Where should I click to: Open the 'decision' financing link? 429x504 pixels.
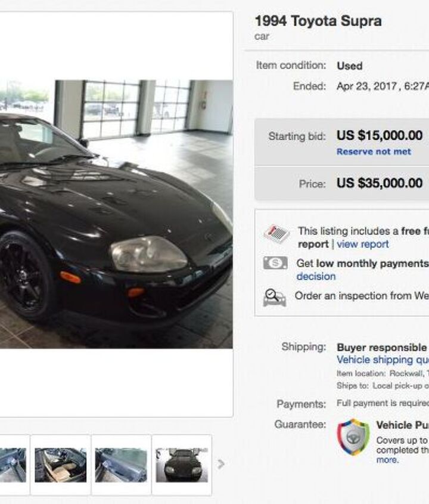click(316, 276)
